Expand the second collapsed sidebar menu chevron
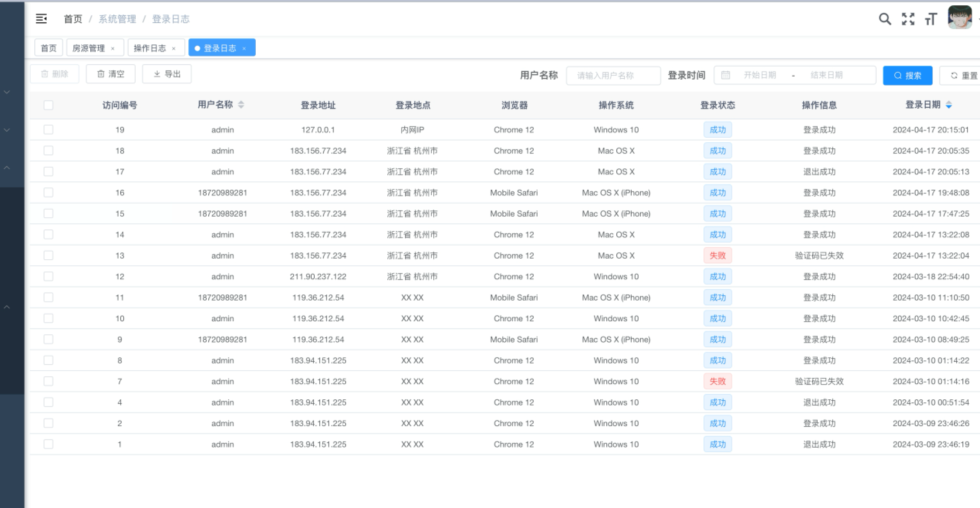 (7, 130)
